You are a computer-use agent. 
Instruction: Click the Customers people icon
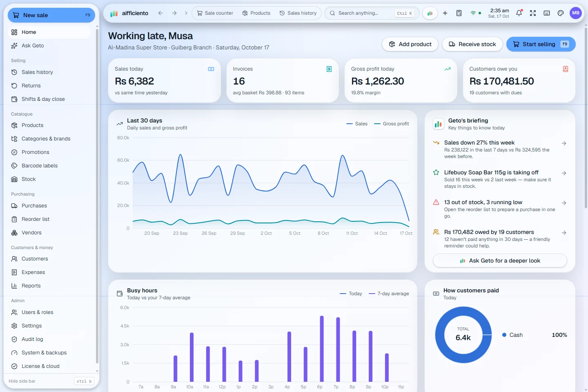[14, 259]
